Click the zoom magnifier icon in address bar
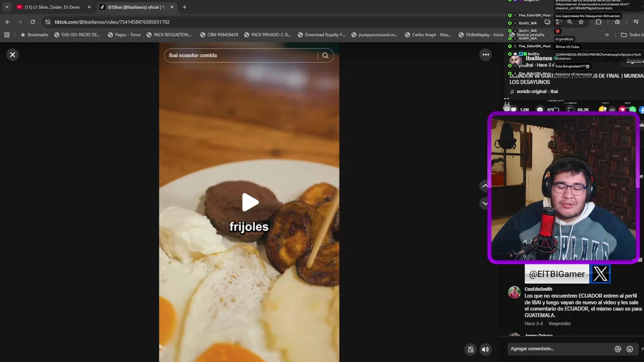644x362 pixels. click(x=570, y=22)
